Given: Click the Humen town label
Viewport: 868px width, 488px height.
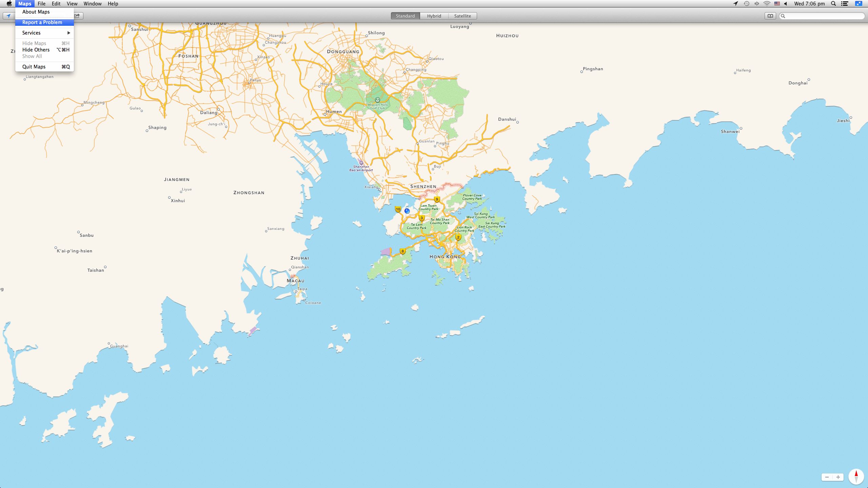Looking at the screenshot, I should click(334, 111).
